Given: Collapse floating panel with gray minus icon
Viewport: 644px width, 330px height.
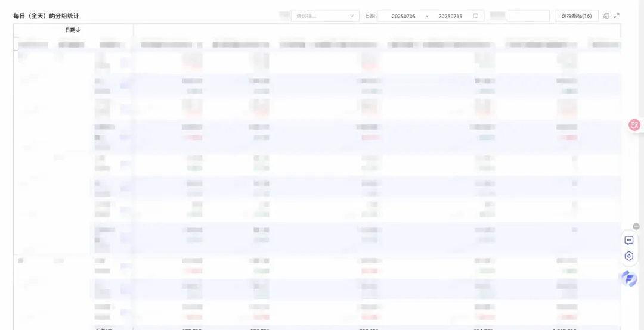Looking at the screenshot, I should point(636,226).
